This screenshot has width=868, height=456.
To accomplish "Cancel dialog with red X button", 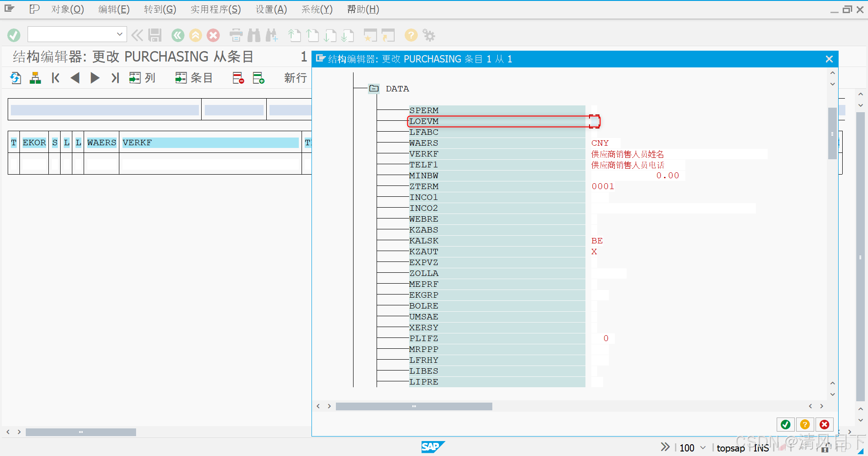I will pos(824,424).
